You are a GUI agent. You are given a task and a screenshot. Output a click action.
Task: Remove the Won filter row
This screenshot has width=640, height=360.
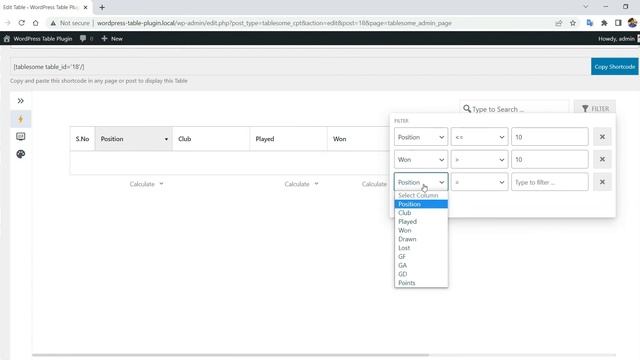[602, 159]
